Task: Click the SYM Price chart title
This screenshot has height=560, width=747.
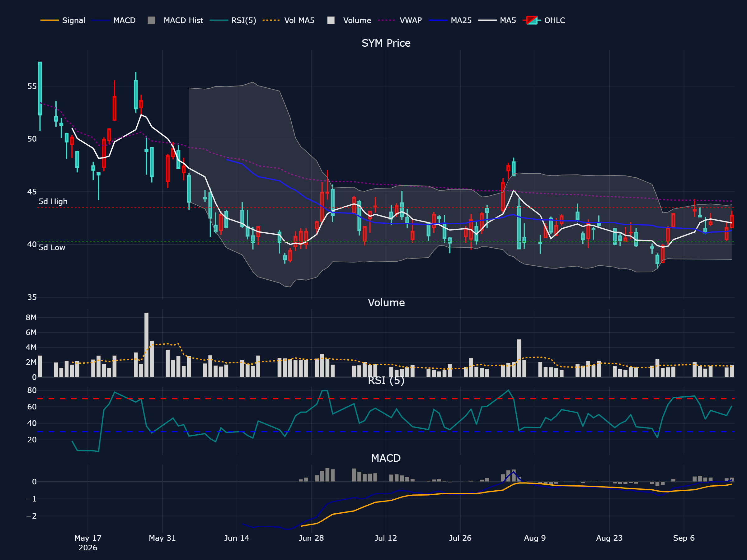Action: (x=386, y=43)
